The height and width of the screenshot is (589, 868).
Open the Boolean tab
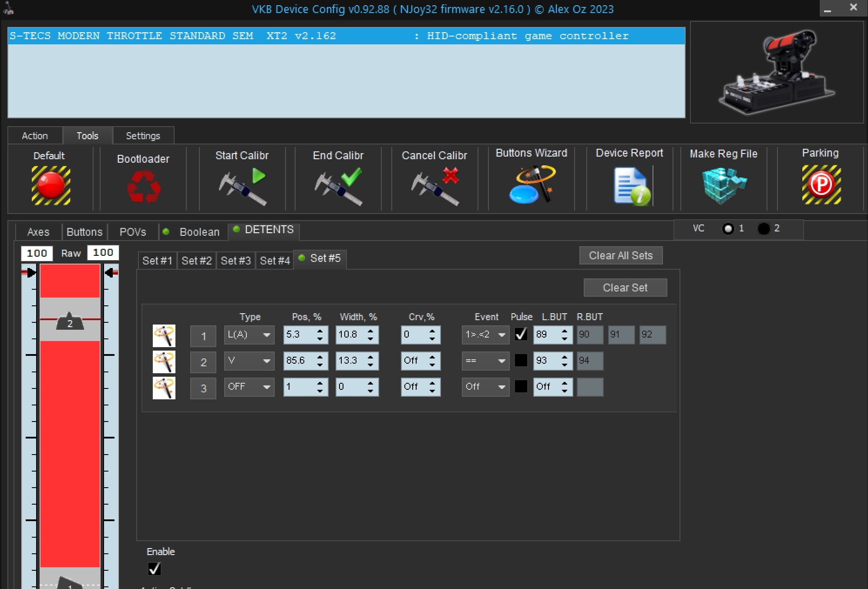[193, 232]
